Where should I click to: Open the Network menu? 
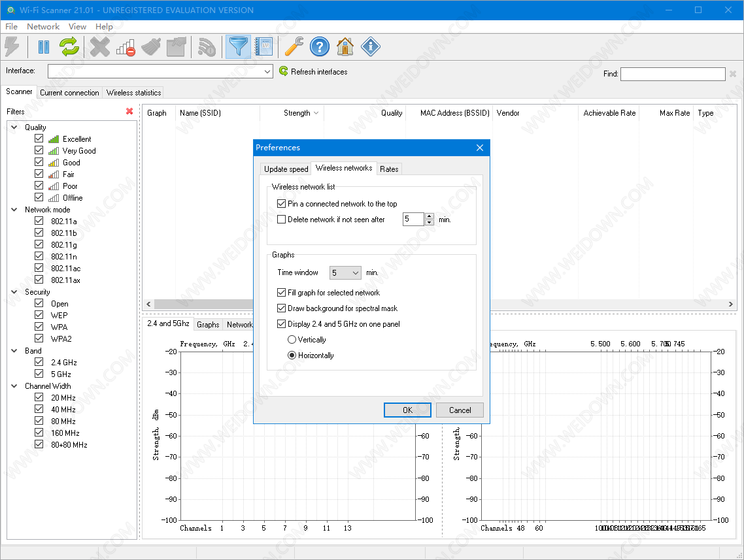coord(43,27)
